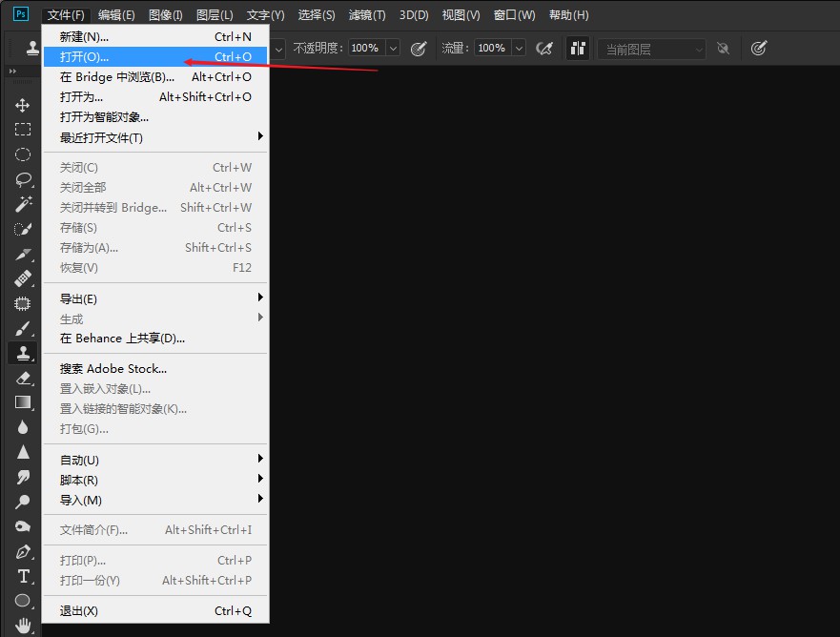Select the Horizontal Type tool
This screenshot has width=840, height=637.
pyautogui.click(x=24, y=577)
